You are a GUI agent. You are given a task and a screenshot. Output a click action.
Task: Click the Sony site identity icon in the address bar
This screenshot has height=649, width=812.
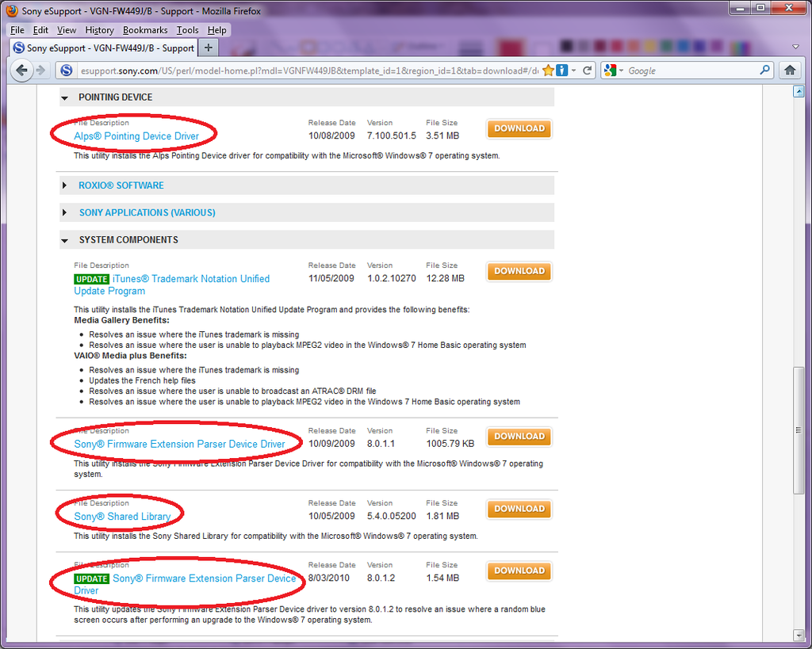tap(67, 71)
